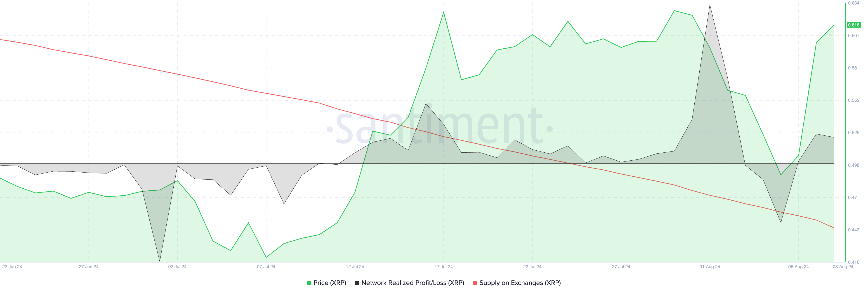Toggle the Supply on Exchanges (XRP) label

click(x=520, y=283)
